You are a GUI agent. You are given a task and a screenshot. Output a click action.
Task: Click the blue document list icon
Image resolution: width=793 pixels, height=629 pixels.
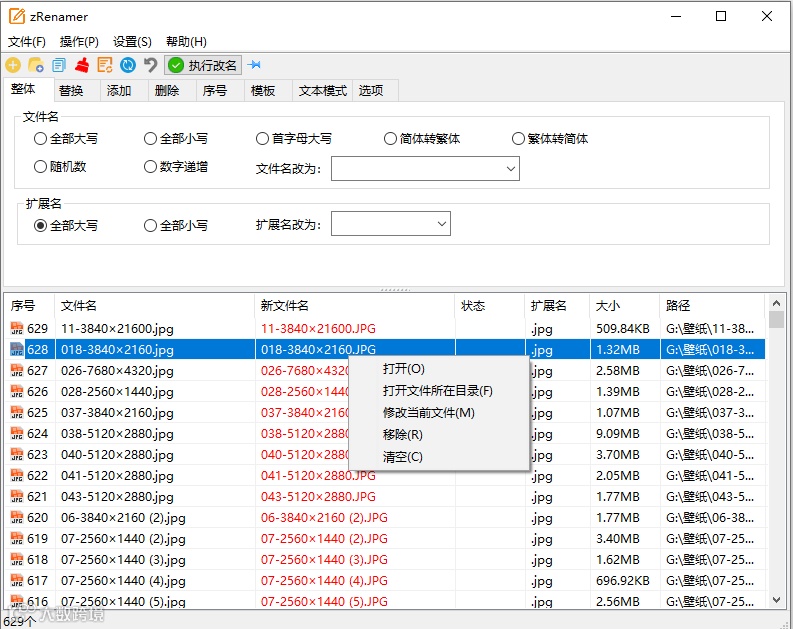pyautogui.click(x=59, y=65)
